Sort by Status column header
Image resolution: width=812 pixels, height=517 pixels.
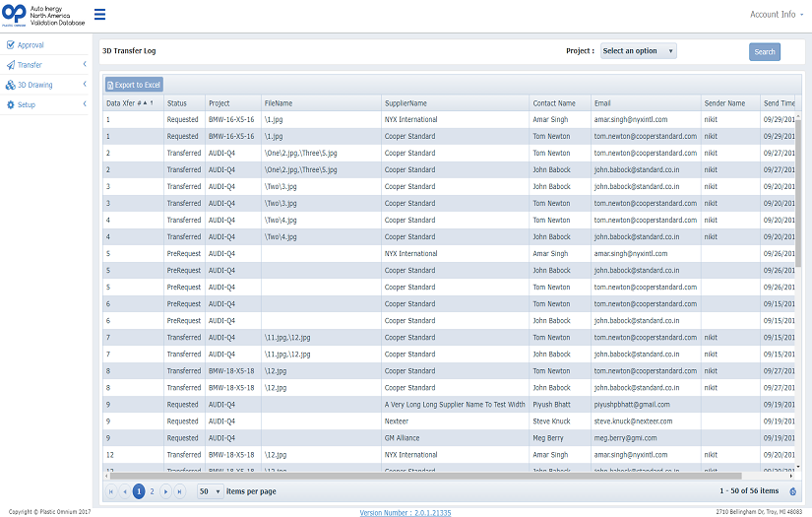(x=184, y=103)
